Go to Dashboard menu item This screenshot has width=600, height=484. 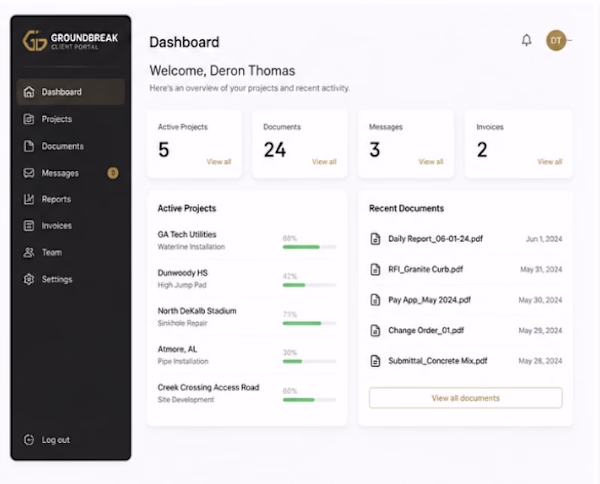pyautogui.click(x=71, y=92)
